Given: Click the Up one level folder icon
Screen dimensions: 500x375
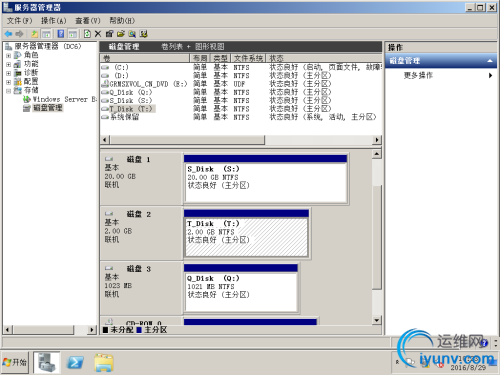Looking at the screenshot, I should [x=35, y=34].
